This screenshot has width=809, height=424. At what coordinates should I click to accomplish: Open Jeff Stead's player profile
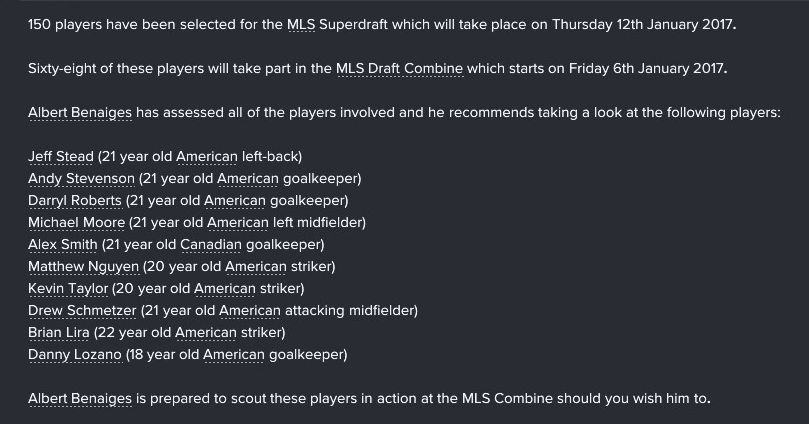click(61, 157)
